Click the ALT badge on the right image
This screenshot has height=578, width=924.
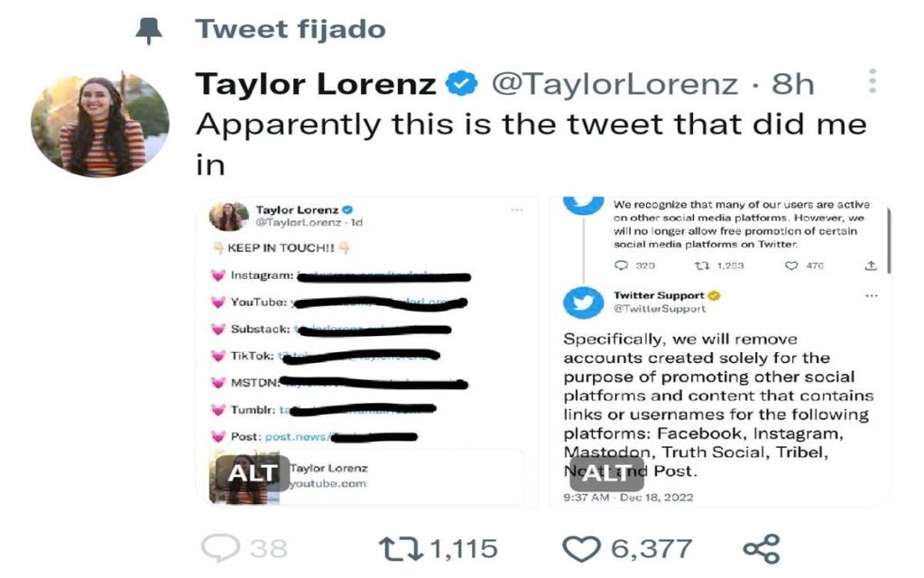click(x=607, y=473)
